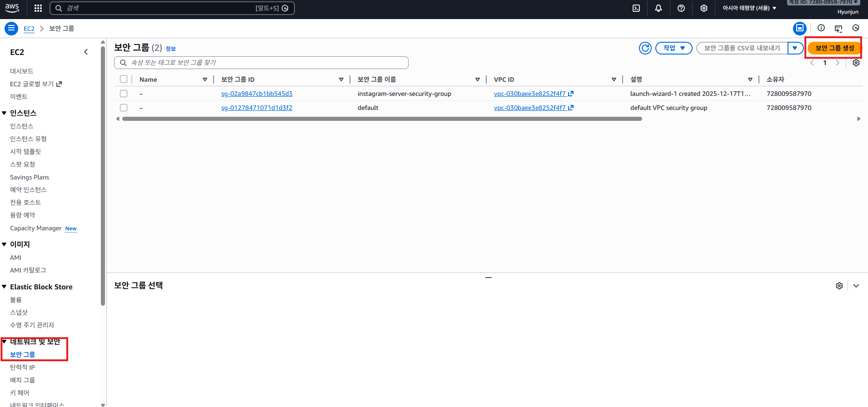Collapse the EC2 sidebar with arrow
Screen dimensions: 868x407
point(86,52)
